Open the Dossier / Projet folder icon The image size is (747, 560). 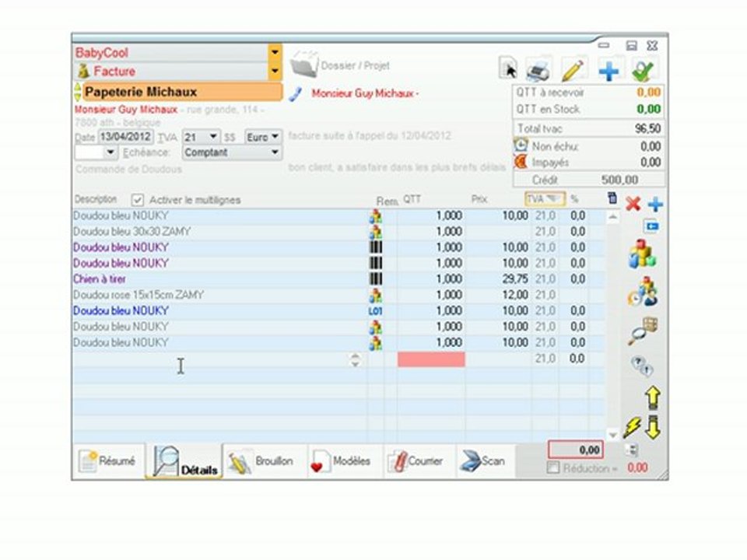303,65
